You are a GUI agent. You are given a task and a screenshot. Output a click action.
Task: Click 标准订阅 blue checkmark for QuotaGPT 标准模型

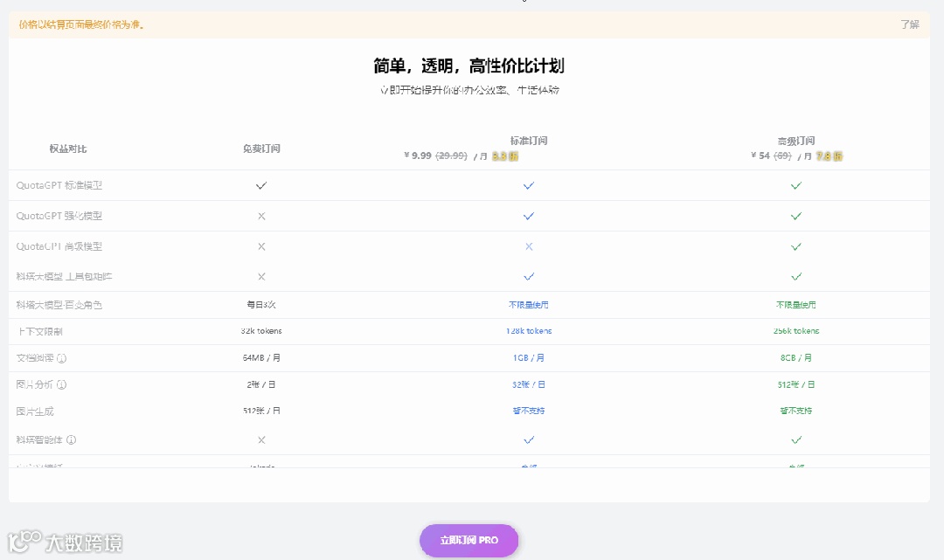point(529,185)
